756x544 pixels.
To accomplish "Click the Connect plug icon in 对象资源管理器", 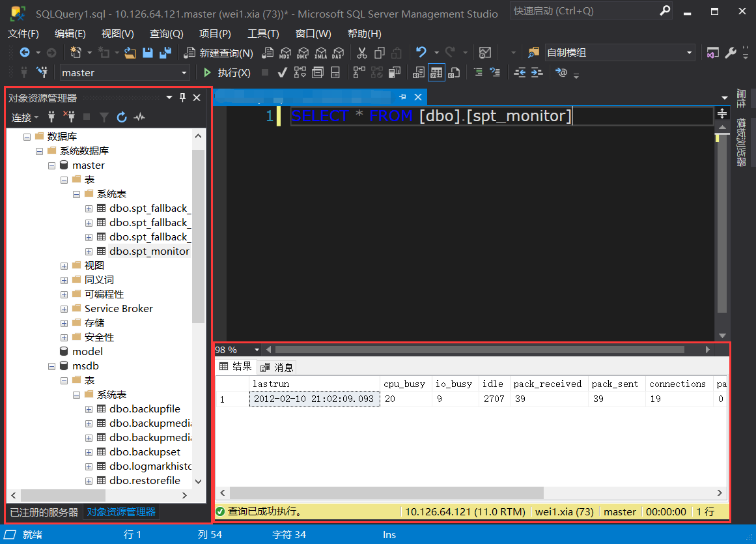I will (x=51, y=117).
